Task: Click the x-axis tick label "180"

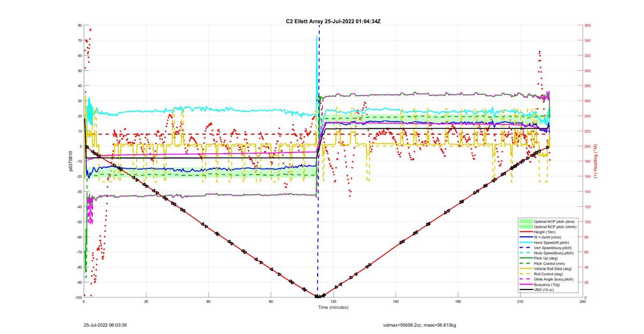Action: coord(458,302)
